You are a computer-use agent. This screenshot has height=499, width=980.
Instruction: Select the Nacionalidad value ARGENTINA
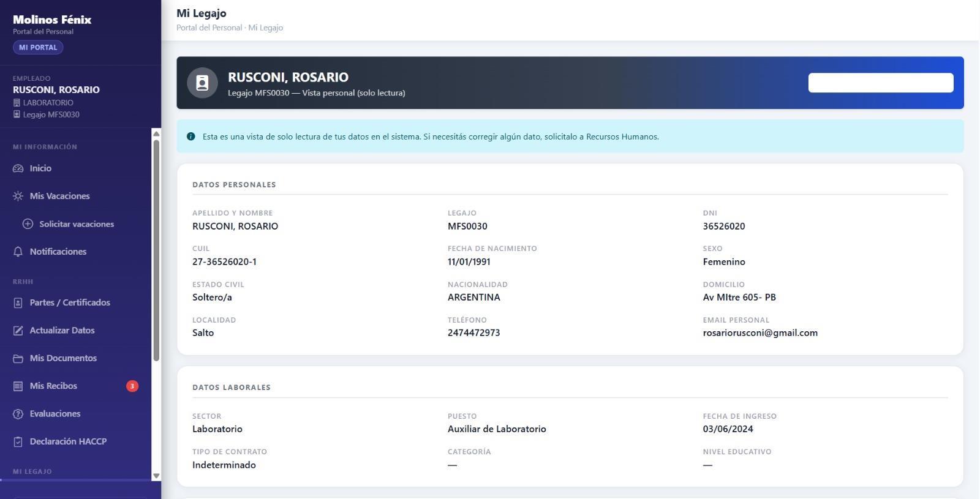473,298
